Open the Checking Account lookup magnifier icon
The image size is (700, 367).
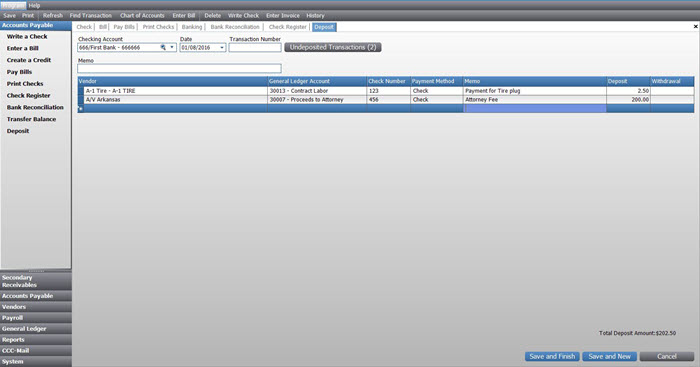tap(163, 47)
